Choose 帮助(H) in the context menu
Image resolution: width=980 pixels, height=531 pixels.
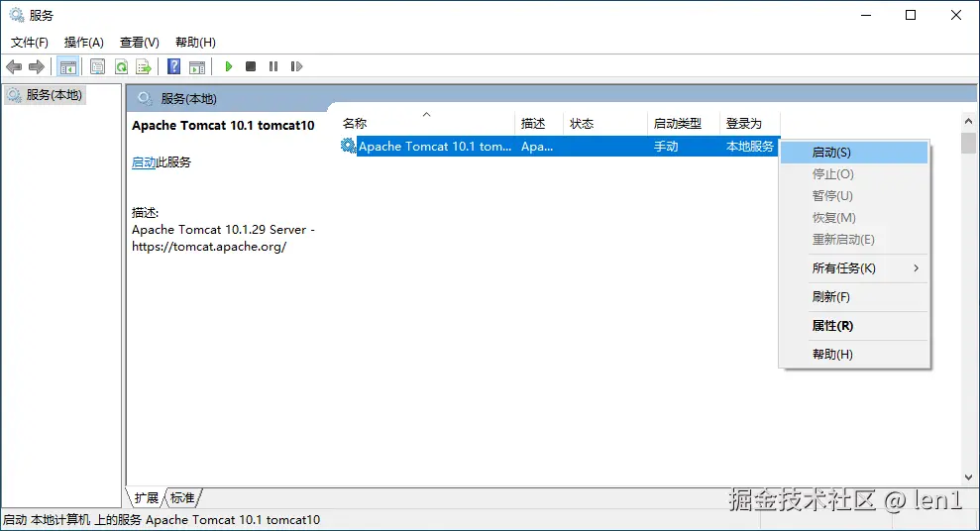[854, 355]
